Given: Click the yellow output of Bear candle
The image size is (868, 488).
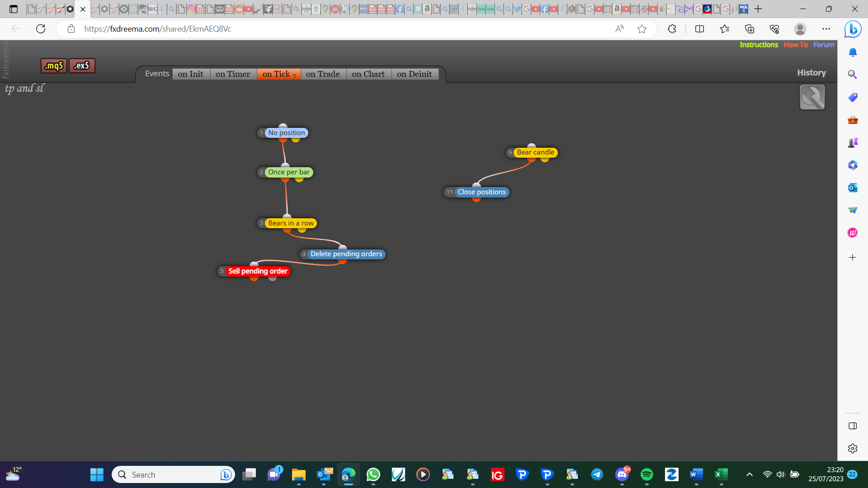Looking at the screenshot, I should [545, 159].
